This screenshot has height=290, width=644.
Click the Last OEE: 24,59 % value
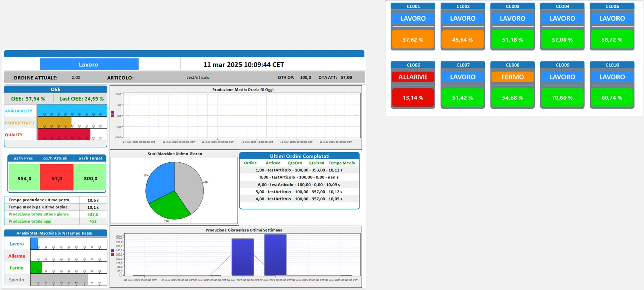[82, 99]
